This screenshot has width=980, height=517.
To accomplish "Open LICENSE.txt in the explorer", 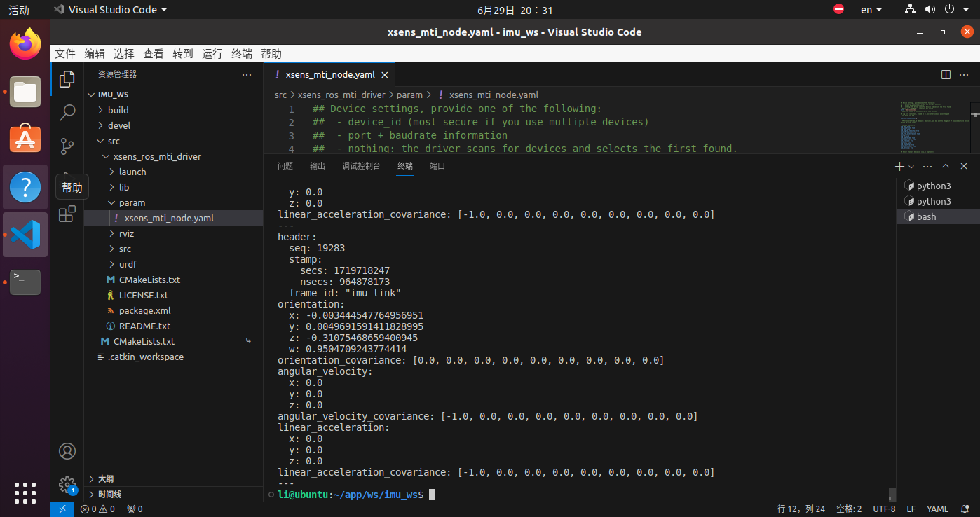I will pyautogui.click(x=173, y=295).
